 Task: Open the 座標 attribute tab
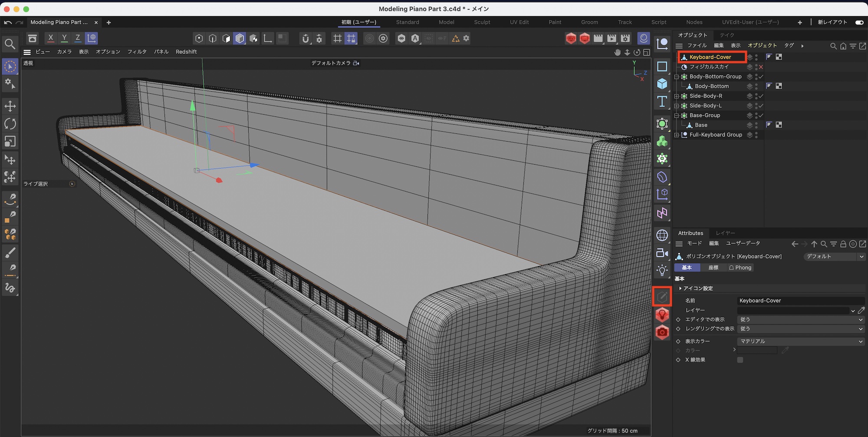[x=713, y=268]
